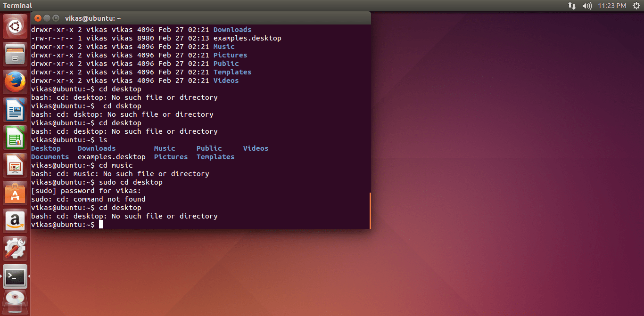The width and height of the screenshot is (644, 316).
Task: Open the session gear menu
Action: click(x=636, y=6)
